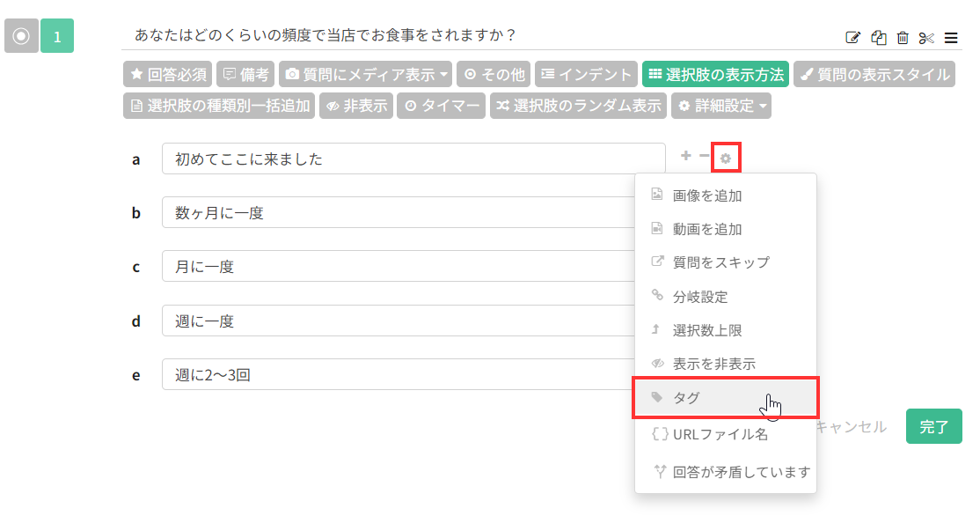Click option d field 週に一度

click(x=399, y=321)
